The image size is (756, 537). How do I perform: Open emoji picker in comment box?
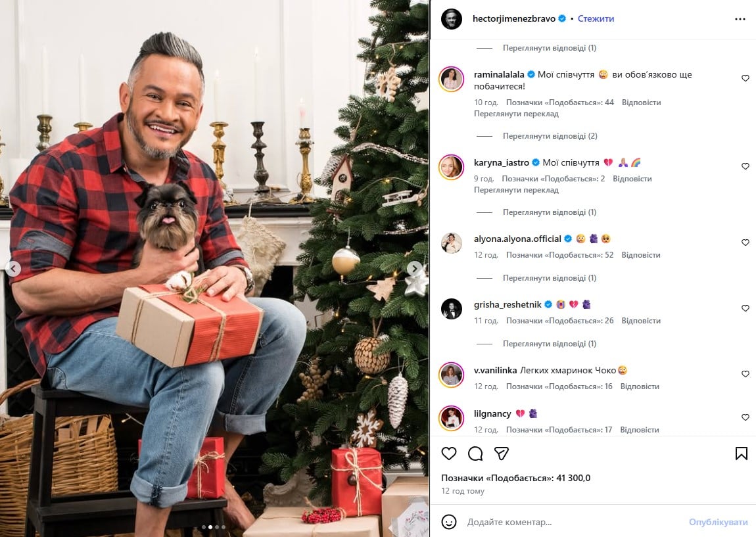coord(449,522)
